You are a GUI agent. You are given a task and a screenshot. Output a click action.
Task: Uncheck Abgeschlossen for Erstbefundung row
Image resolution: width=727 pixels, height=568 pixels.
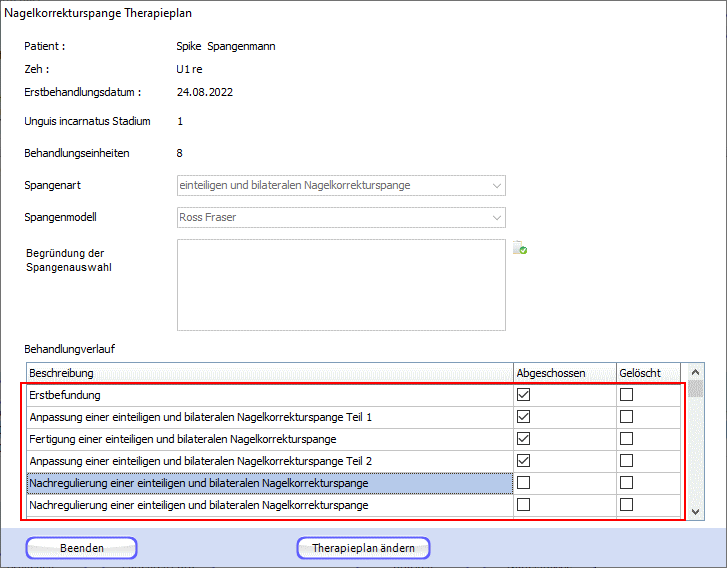(523, 395)
